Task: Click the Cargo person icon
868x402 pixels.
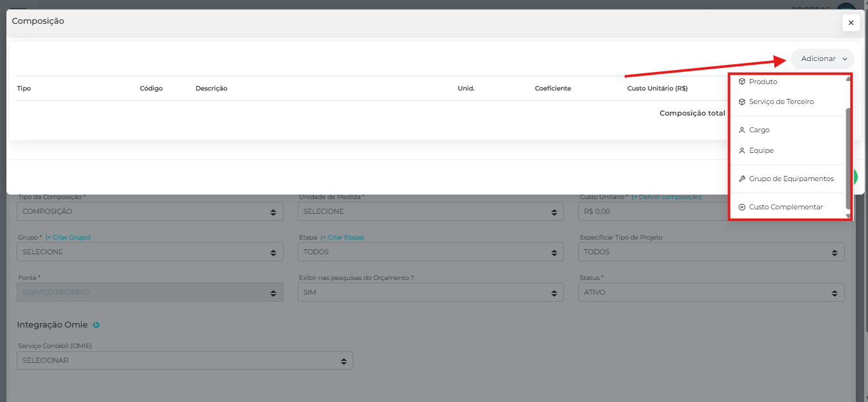Action: click(x=742, y=130)
